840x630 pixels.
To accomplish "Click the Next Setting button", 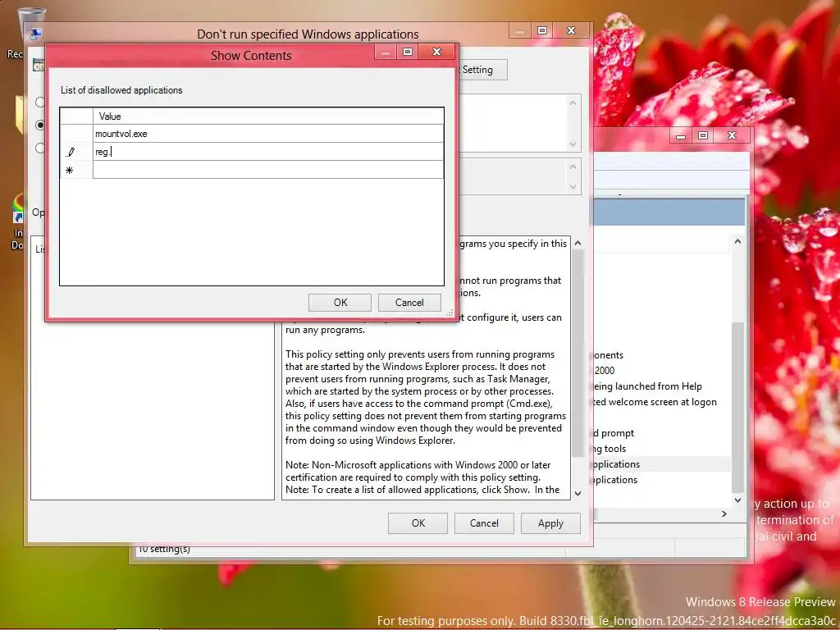I will point(482,71).
